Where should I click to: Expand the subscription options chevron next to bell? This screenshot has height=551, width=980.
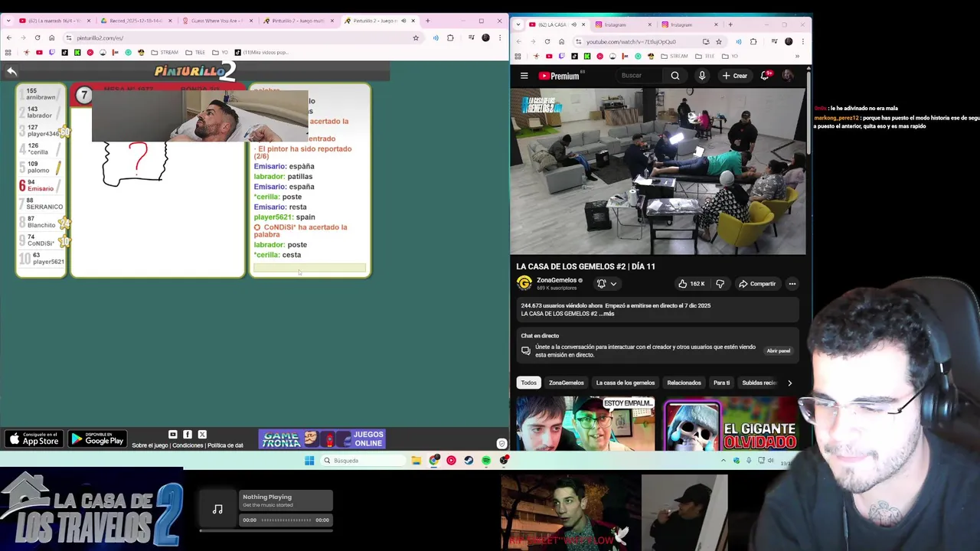pyautogui.click(x=613, y=284)
